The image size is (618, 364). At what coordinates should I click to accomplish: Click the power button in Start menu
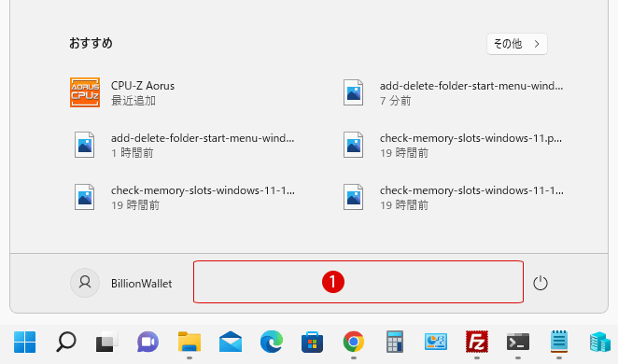[x=541, y=283]
